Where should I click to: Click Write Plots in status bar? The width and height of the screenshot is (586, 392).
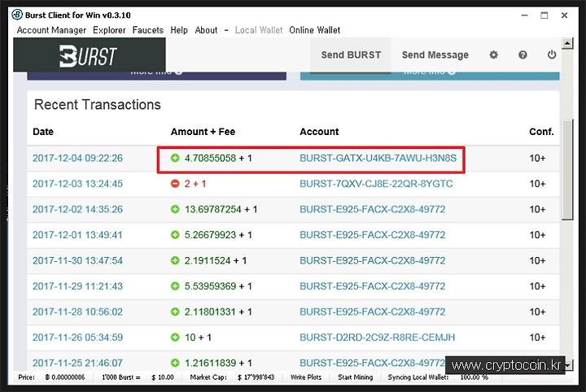[x=306, y=377]
